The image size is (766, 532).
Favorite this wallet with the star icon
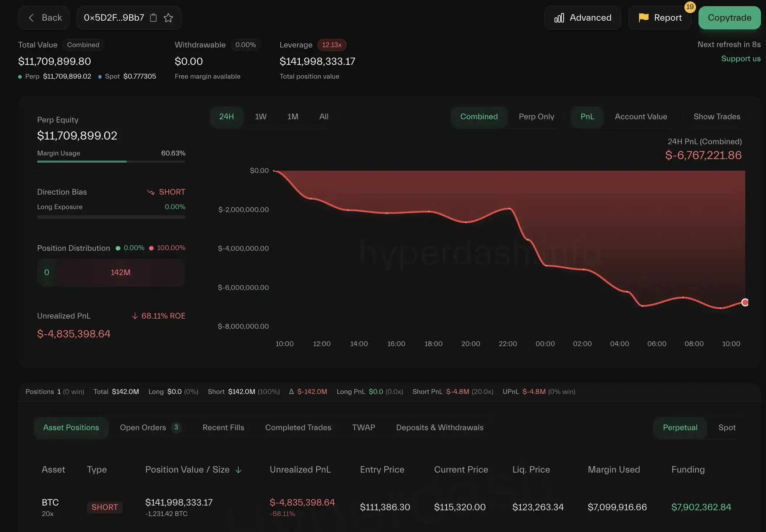click(168, 18)
